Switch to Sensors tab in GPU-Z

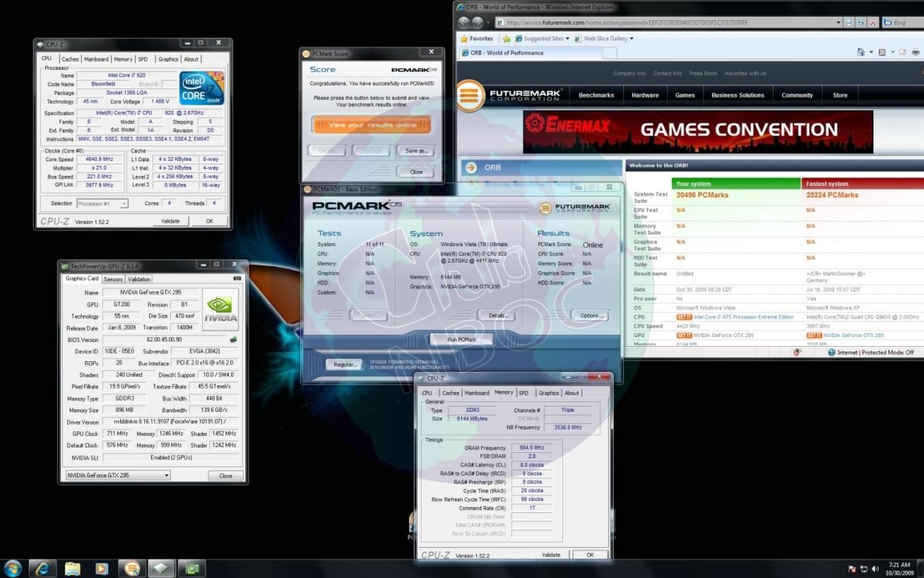click(x=113, y=279)
